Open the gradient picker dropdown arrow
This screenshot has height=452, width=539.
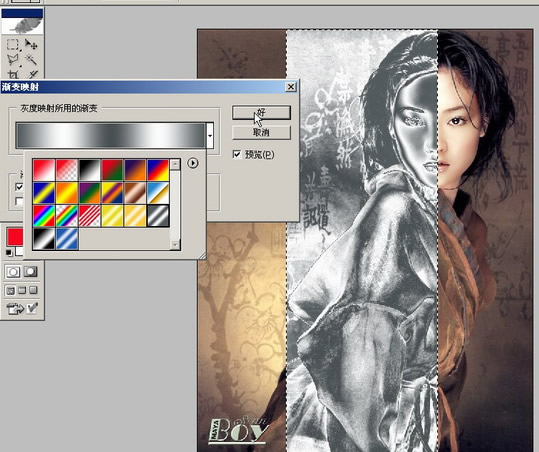tap(210, 135)
